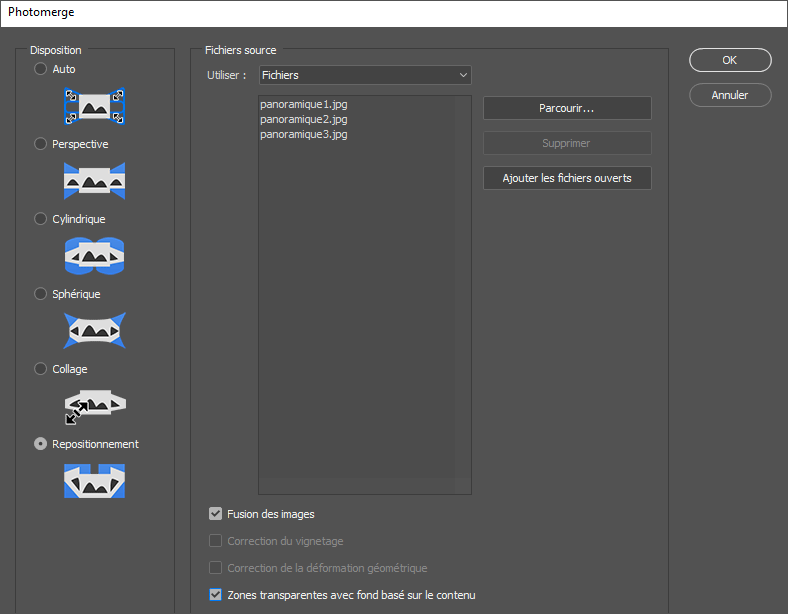The width and height of the screenshot is (788, 614).
Task: Select the Collage radio button
Action: (x=41, y=369)
